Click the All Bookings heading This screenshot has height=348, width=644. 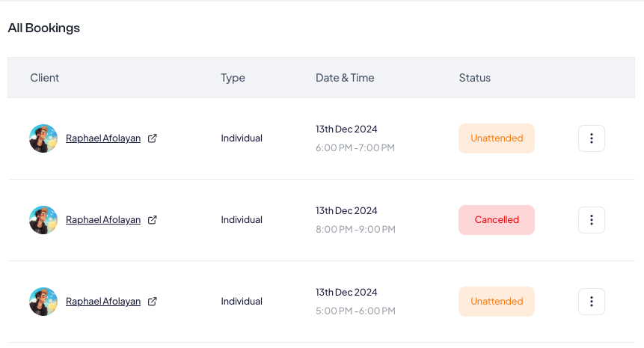pos(44,28)
